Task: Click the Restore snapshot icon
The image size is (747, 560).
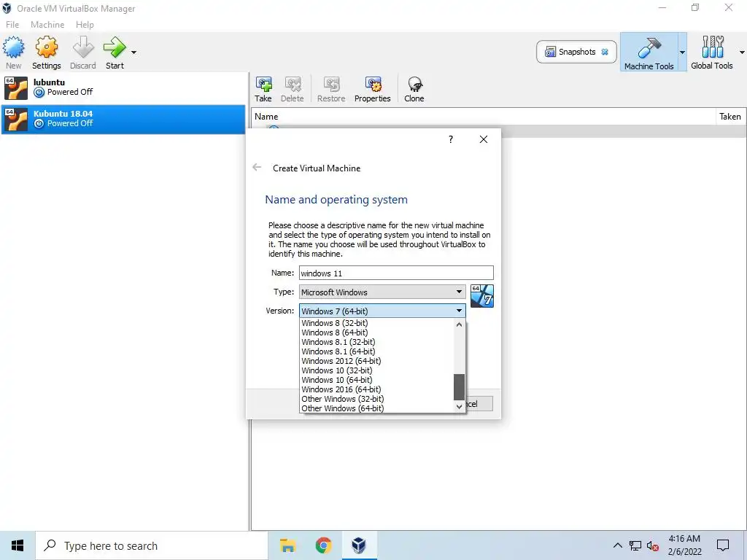Action: click(331, 85)
